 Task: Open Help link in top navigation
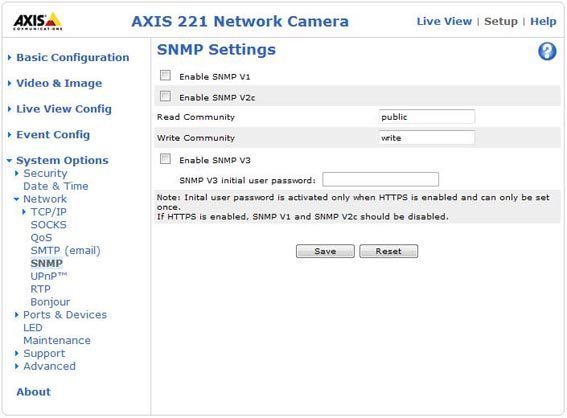coord(543,21)
